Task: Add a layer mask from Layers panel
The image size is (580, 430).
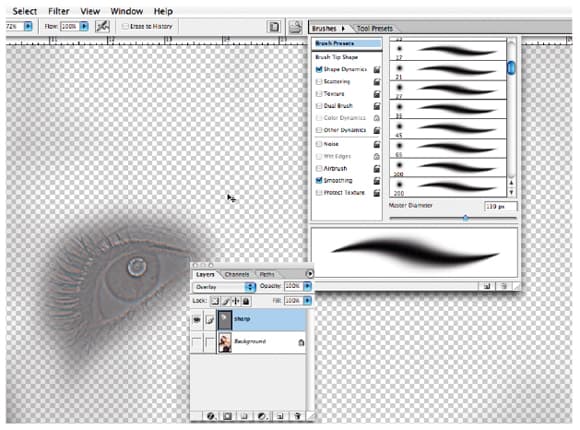Action: [227, 416]
